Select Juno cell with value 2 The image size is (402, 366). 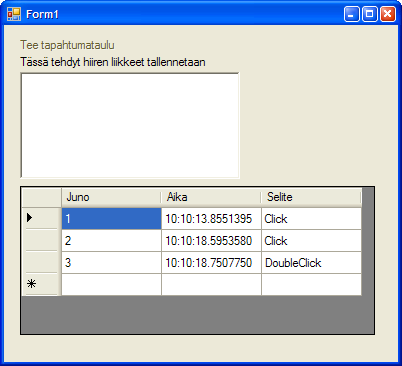coord(111,241)
